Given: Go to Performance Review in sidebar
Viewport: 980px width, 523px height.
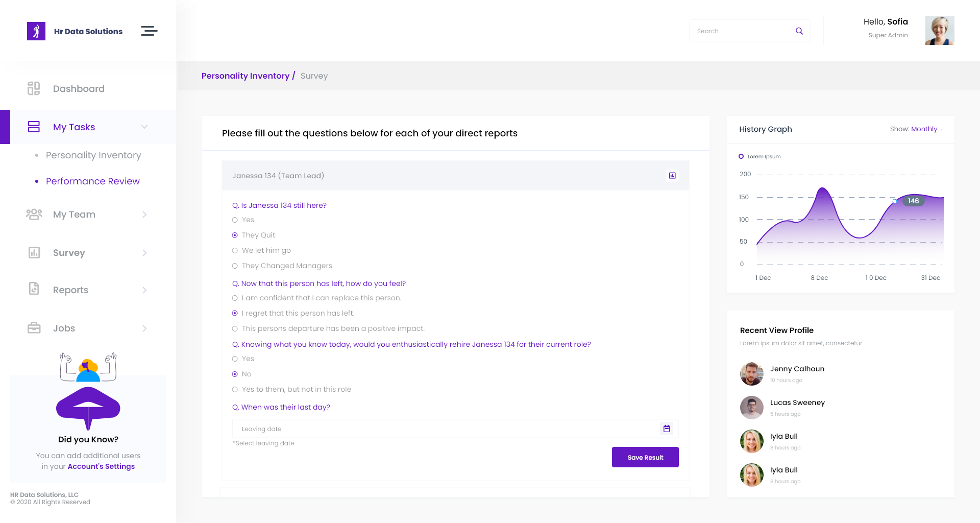Looking at the screenshot, I should (x=93, y=181).
